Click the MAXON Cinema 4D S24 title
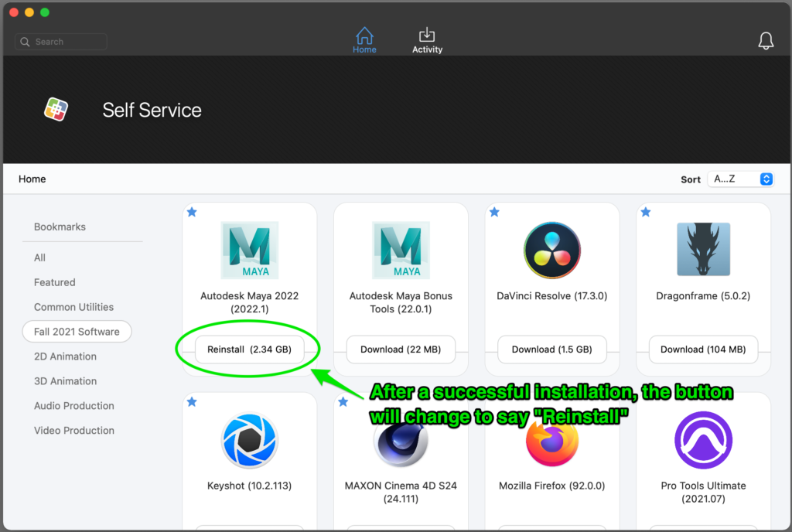 point(401,492)
